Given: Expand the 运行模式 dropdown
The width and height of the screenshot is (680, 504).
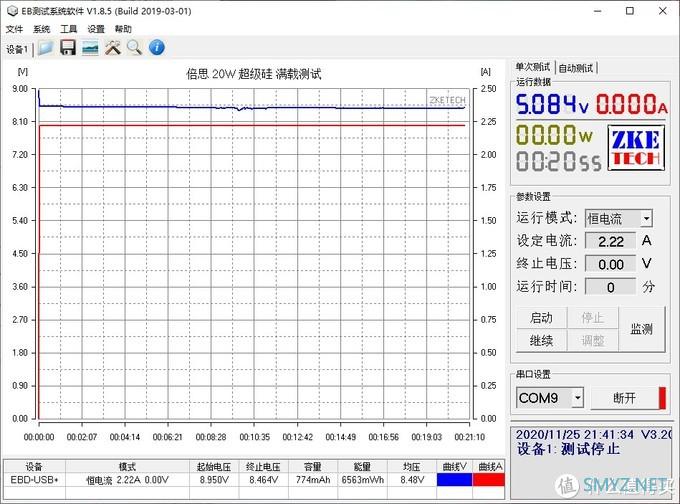Looking at the screenshot, I should coord(646,218).
